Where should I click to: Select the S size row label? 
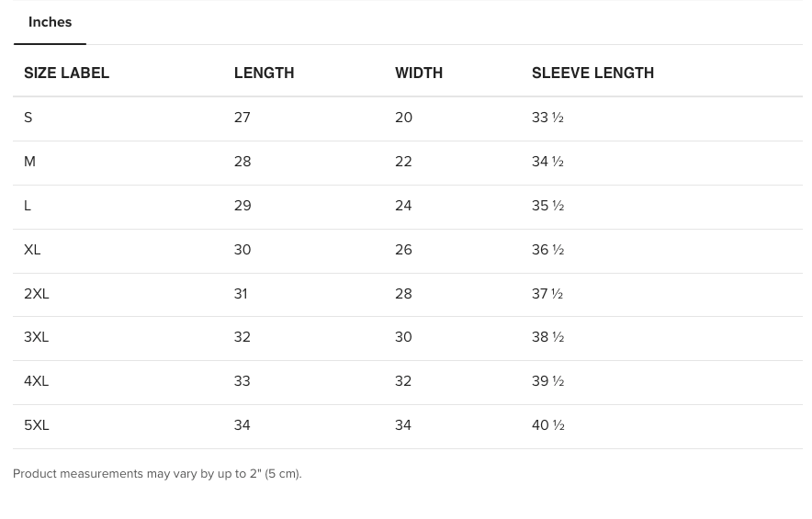coord(28,118)
